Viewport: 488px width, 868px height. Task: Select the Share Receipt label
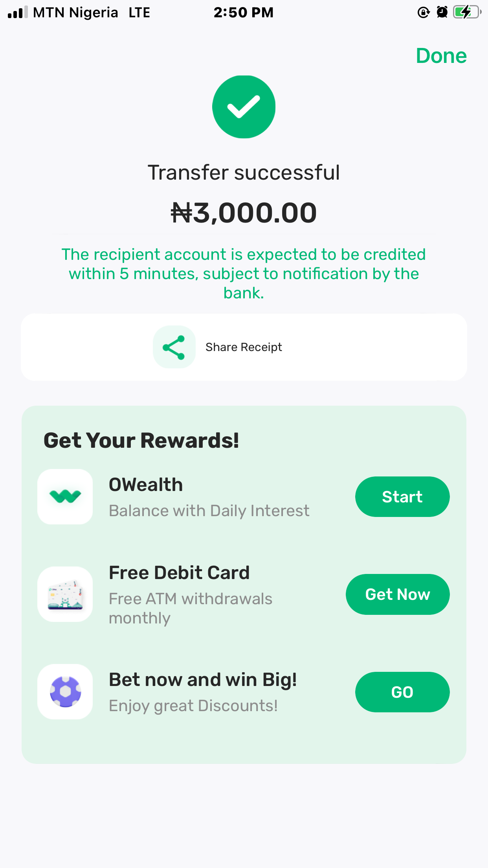[244, 347]
